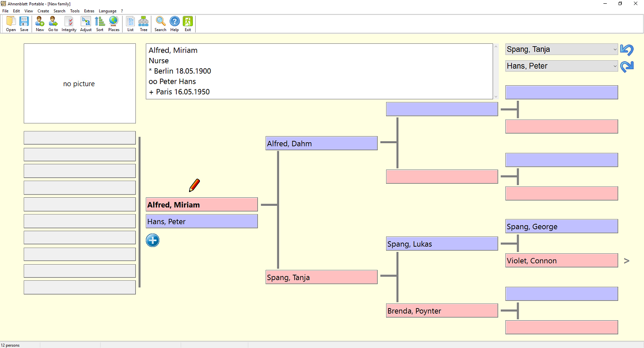
Task: Click the blue undo arrow icon
Action: pyautogui.click(x=627, y=49)
